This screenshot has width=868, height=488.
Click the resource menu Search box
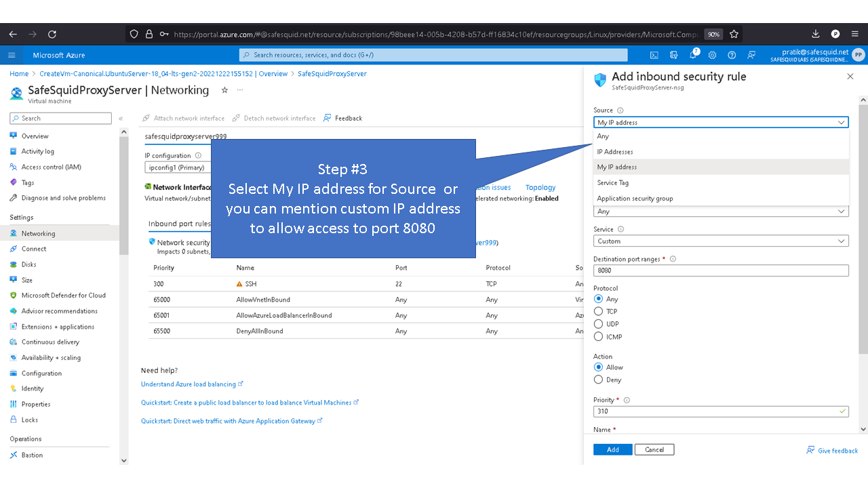(60, 119)
